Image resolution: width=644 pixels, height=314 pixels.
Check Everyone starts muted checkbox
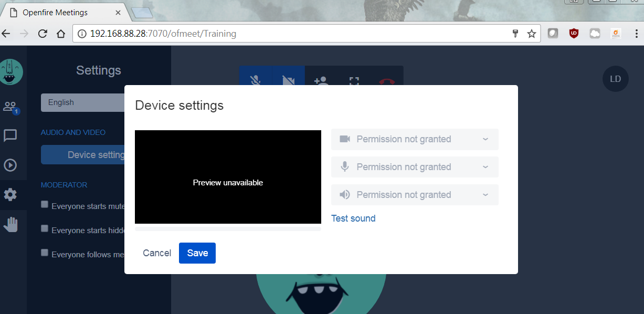[45, 204]
